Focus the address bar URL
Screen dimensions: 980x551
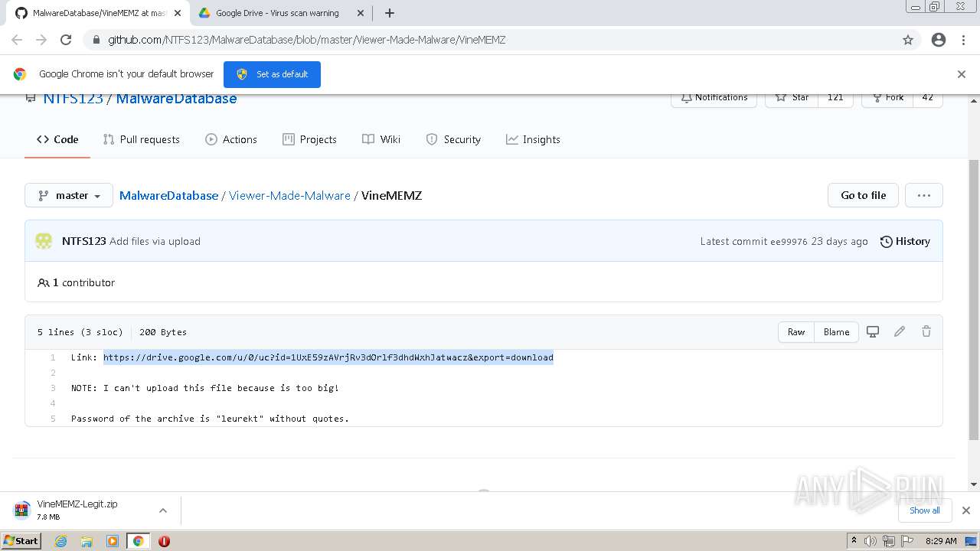tap(306, 40)
